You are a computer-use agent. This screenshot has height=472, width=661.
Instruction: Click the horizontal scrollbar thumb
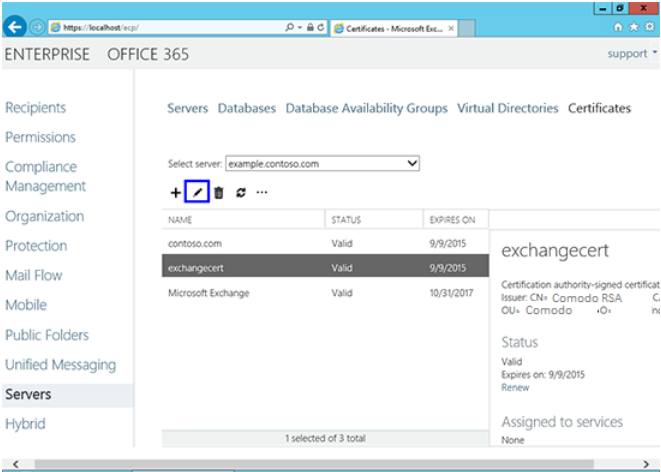tap(314, 464)
